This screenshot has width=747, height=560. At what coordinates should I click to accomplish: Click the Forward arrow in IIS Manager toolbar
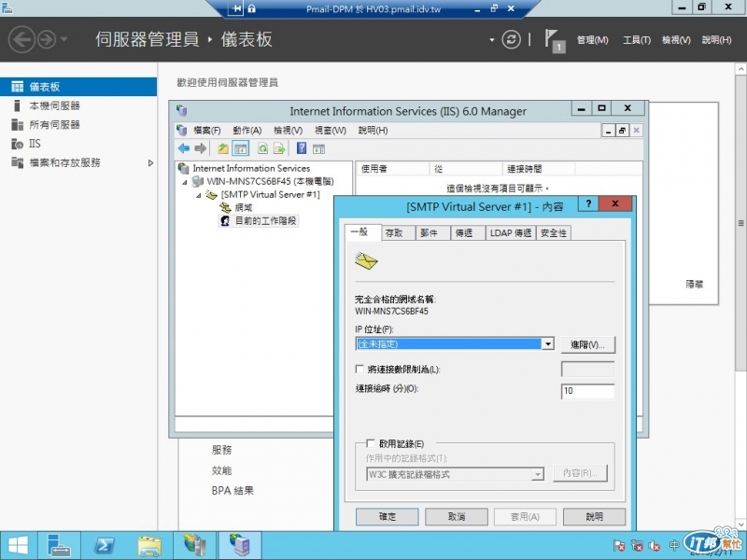[201, 148]
